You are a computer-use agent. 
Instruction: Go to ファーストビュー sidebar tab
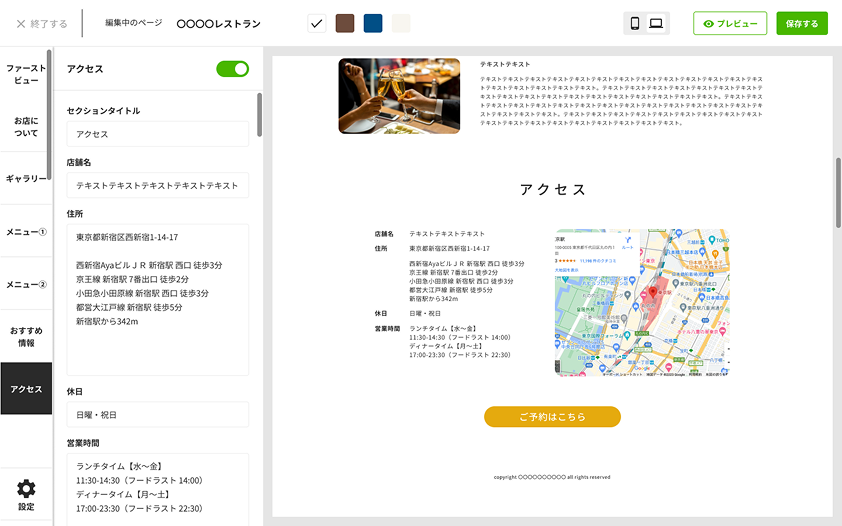(x=26, y=74)
